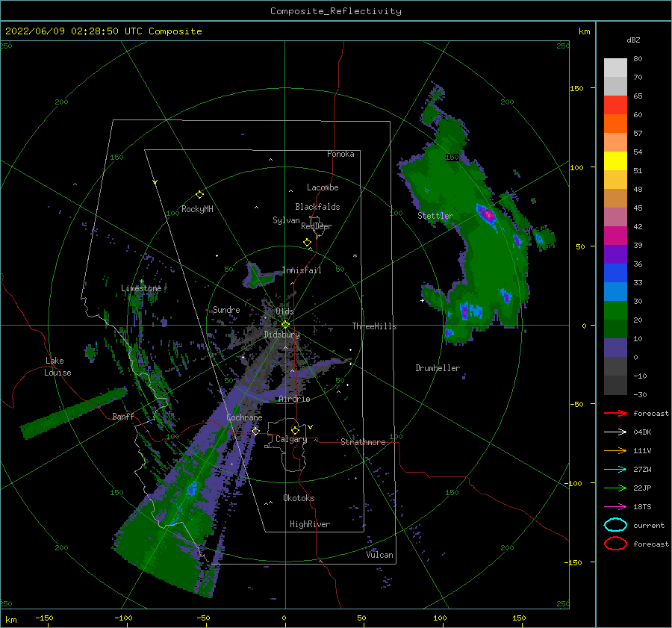Click the Cochrane town label
The image size is (672, 628).
click(x=244, y=417)
